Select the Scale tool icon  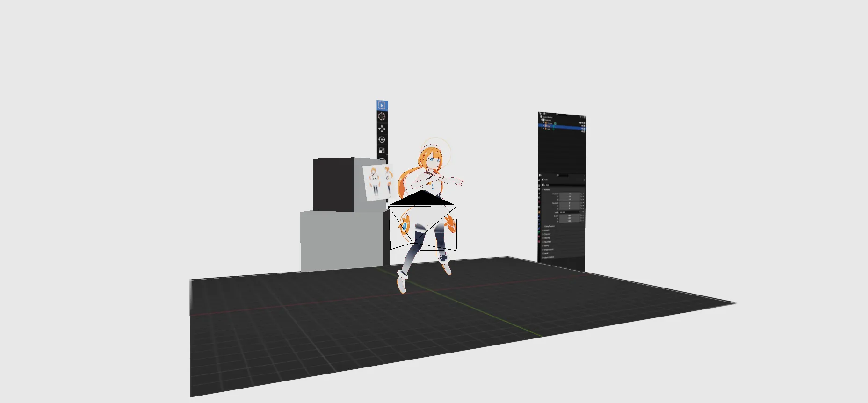coord(382,151)
